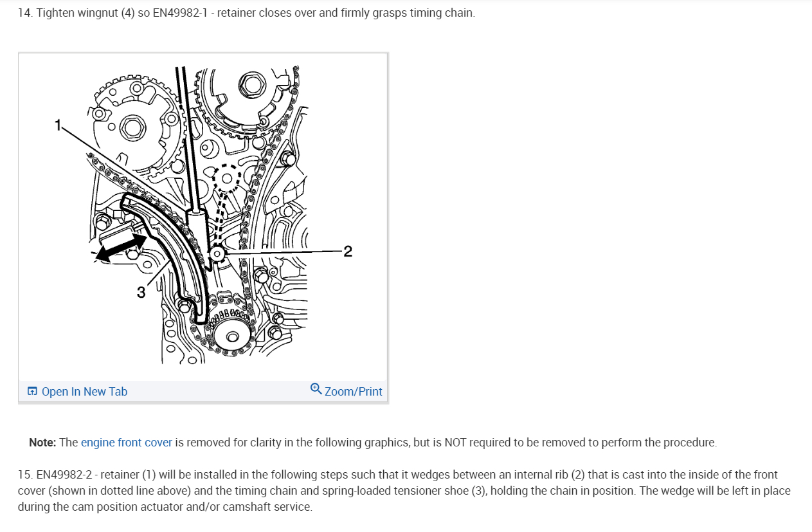Viewport: 812px width, 532px height.
Task: Click the Open In New Tab icon
Action: [32, 391]
